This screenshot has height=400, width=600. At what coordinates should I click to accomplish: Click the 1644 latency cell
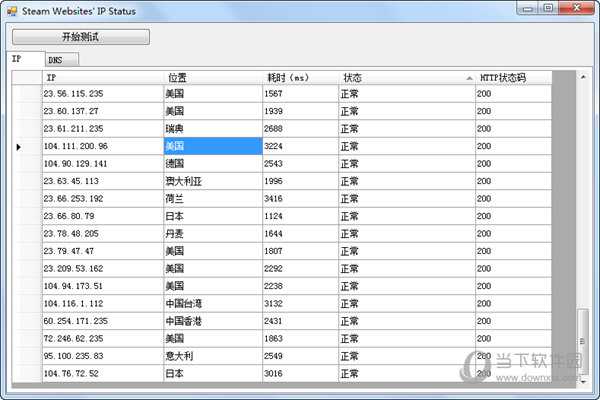(300, 233)
